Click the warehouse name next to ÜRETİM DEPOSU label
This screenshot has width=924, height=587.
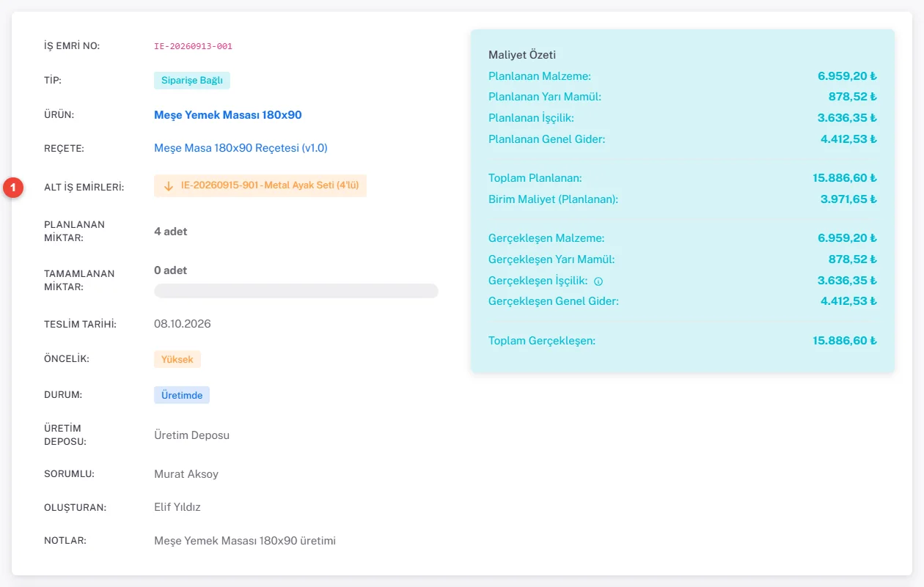pos(192,435)
